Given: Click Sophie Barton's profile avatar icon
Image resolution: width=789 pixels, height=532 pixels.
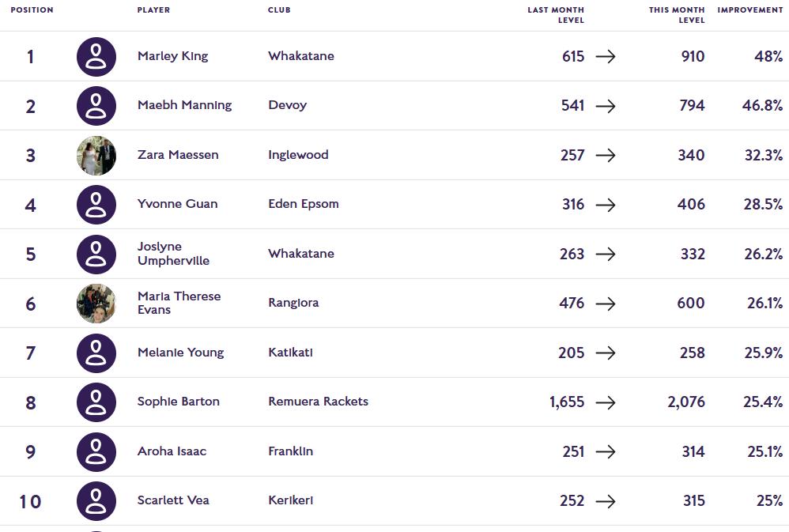Looking at the screenshot, I should tap(96, 402).
